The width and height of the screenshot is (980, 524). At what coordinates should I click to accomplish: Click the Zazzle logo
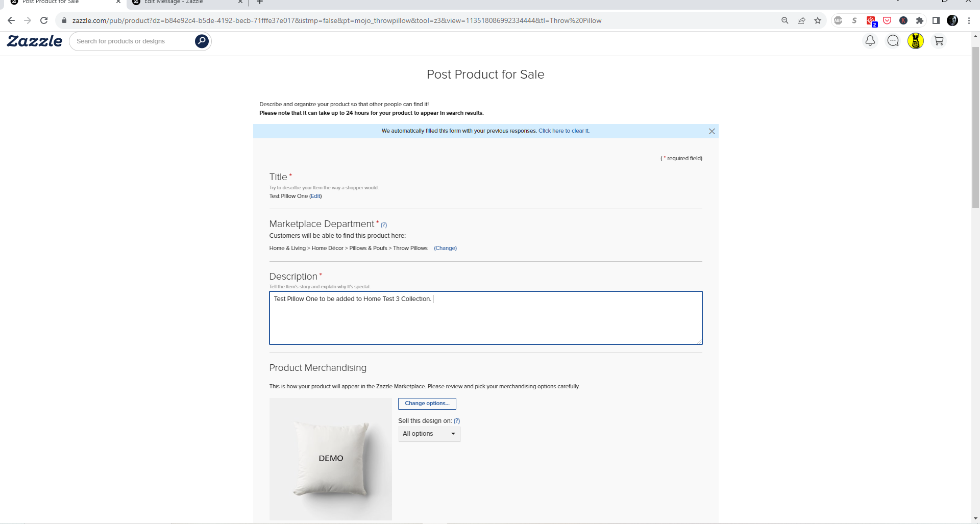(35, 41)
